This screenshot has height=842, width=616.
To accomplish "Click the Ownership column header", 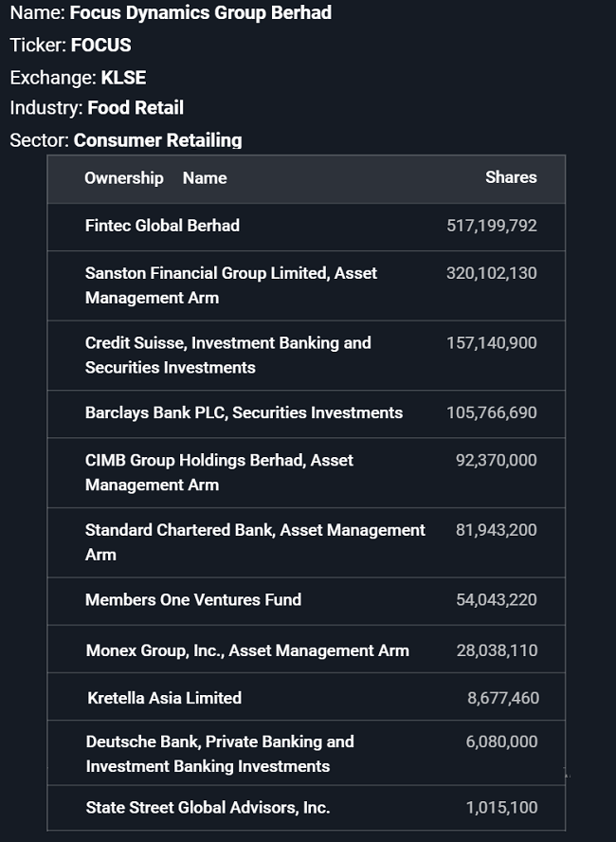I will 124,177.
